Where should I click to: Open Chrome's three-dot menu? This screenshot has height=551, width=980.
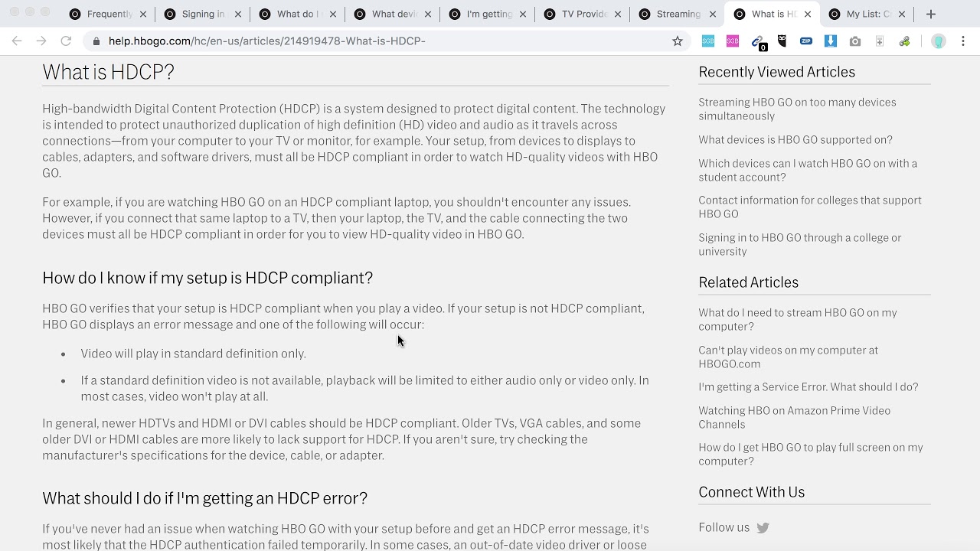(963, 41)
